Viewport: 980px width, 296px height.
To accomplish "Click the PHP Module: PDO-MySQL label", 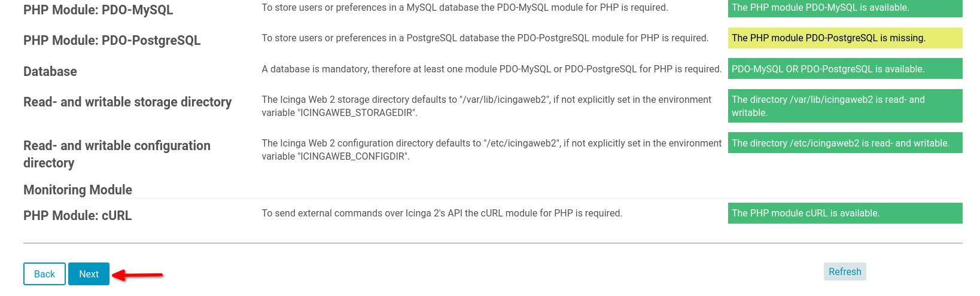I will 98,10.
